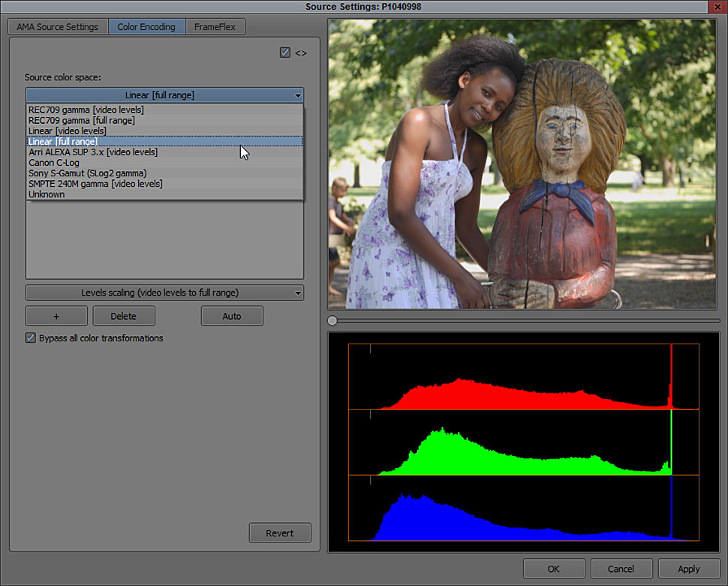Open the Levels scaling dropdown
Image resolution: width=728 pixels, height=586 pixels.
tap(164, 293)
